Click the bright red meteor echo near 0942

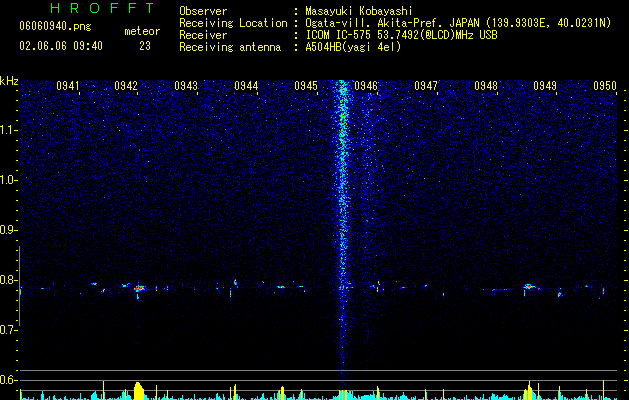(140, 288)
